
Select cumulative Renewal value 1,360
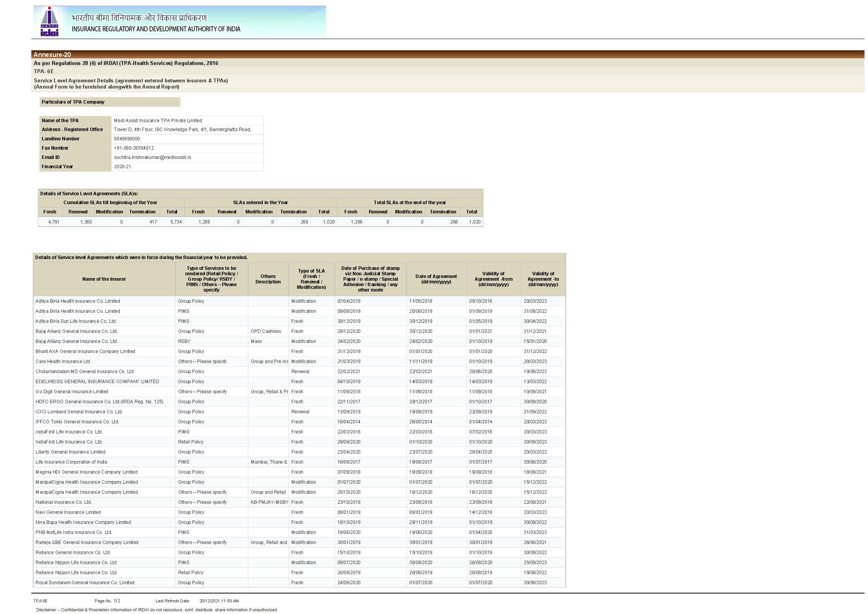[x=86, y=222]
